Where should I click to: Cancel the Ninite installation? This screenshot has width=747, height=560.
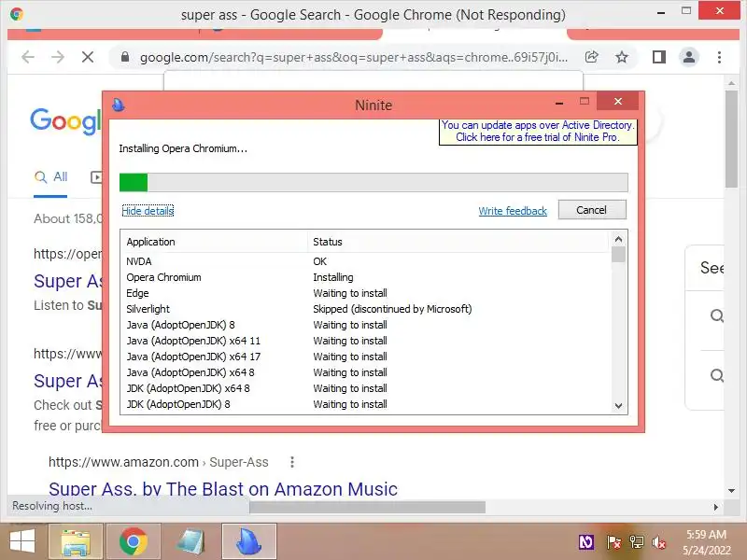pyautogui.click(x=592, y=210)
